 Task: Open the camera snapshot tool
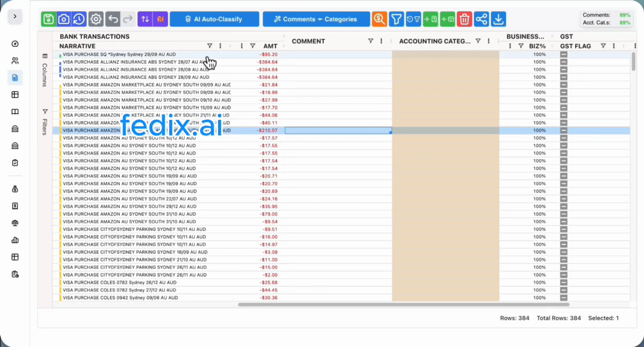click(x=63, y=19)
